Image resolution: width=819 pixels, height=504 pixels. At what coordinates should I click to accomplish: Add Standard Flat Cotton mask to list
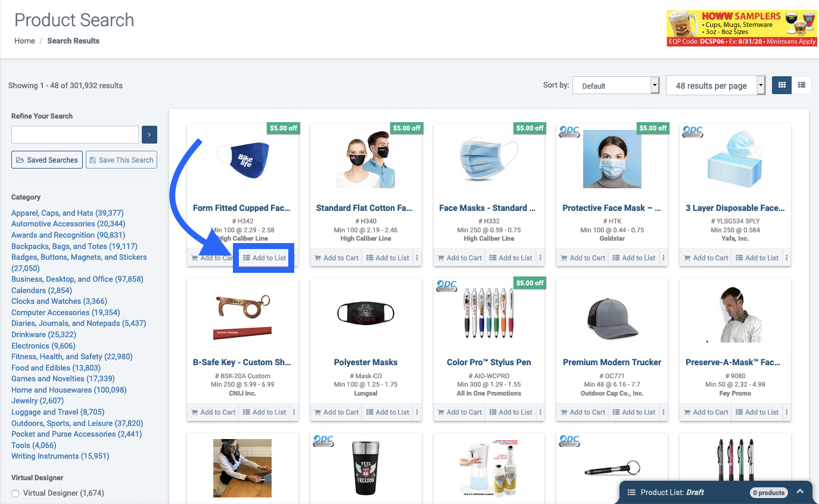[388, 258]
